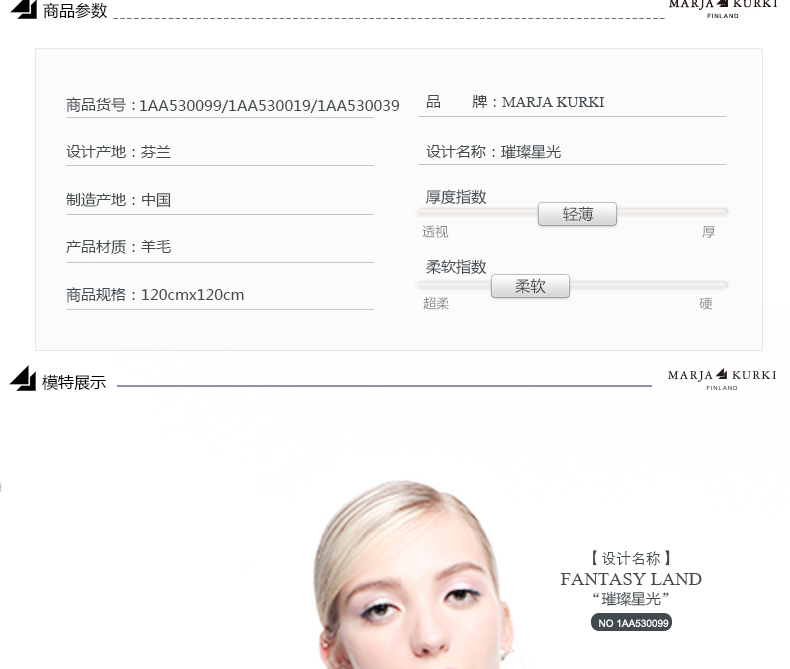Click the 厚 end label of thickness scale
Screen dimensions: 790x669
(708, 232)
